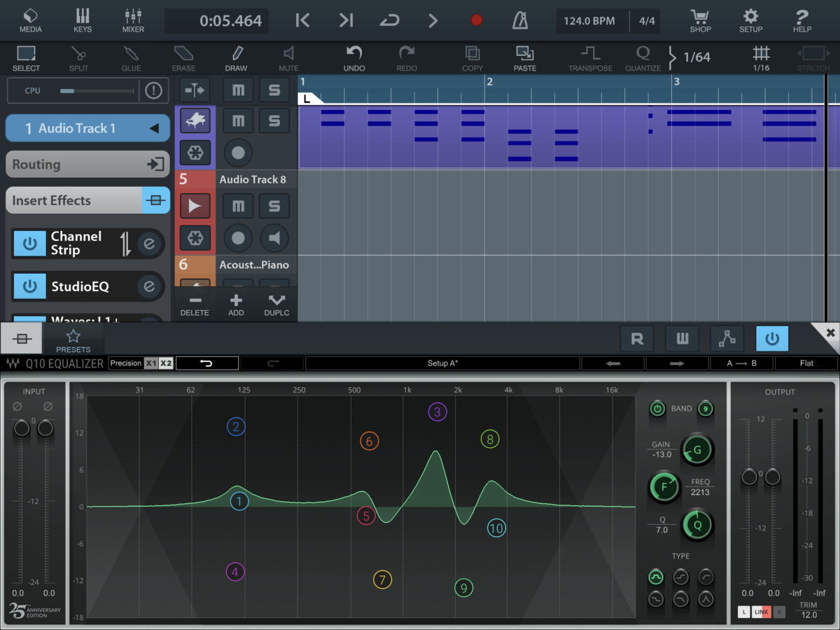Adjust the gain knob labeled G
840x630 pixels.
coord(697,450)
